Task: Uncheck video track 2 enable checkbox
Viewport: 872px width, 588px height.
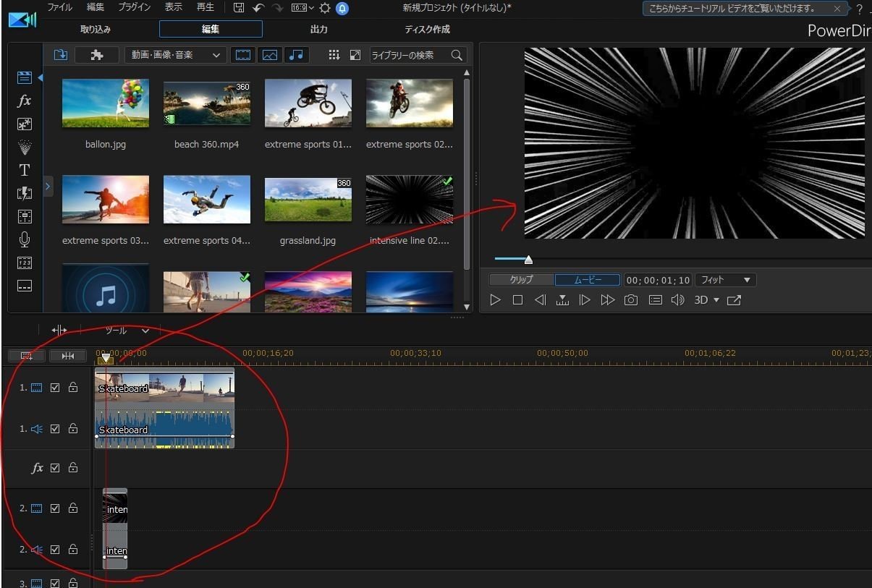Action: [x=55, y=508]
